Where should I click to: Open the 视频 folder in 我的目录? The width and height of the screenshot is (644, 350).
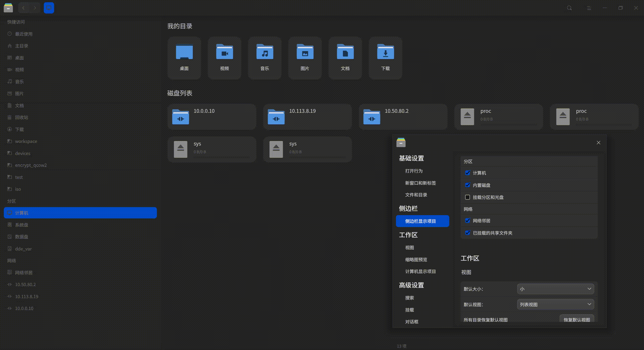pyautogui.click(x=224, y=58)
